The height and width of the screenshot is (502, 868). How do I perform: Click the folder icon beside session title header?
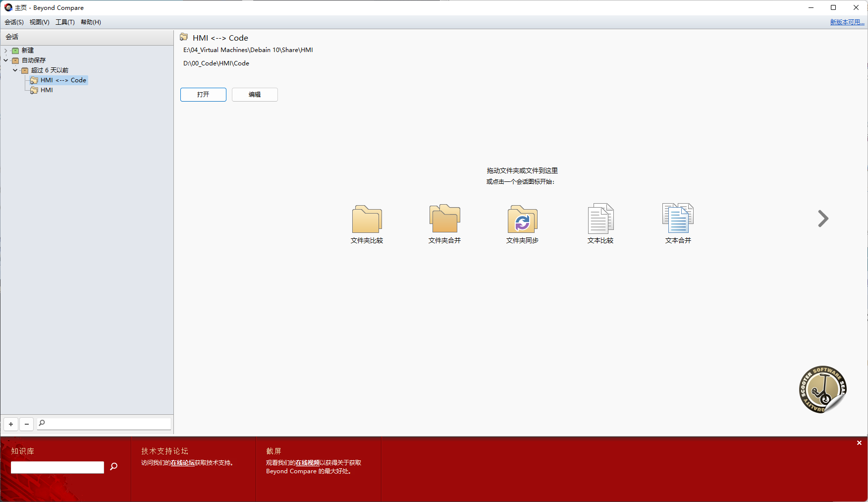184,37
